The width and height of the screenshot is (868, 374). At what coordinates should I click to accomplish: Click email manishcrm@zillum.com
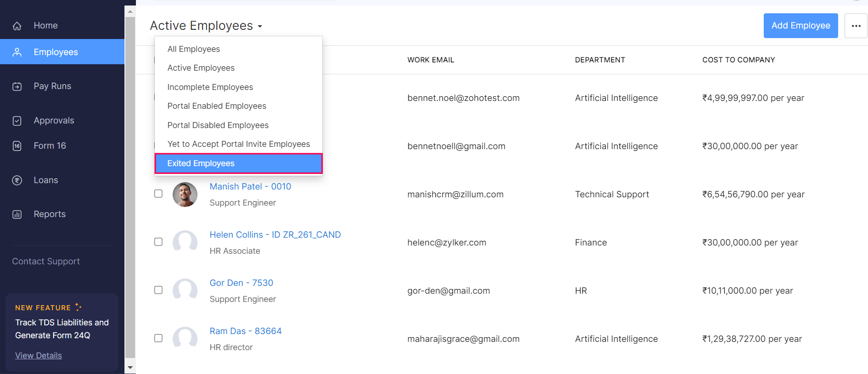[455, 195]
